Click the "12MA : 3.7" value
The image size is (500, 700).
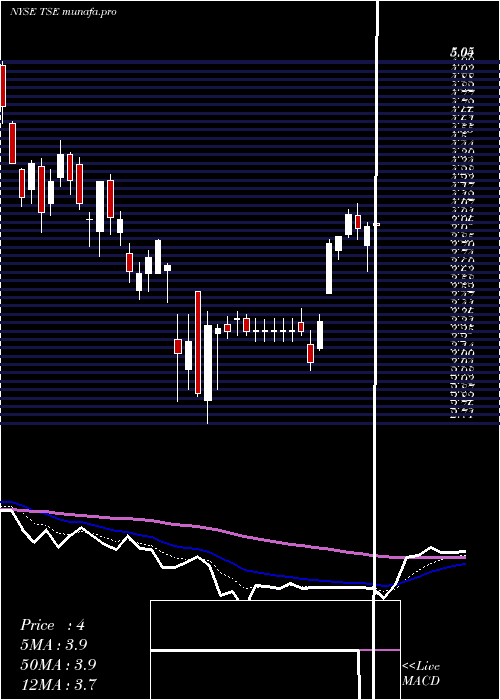pyautogui.click(x=58, y=684)
